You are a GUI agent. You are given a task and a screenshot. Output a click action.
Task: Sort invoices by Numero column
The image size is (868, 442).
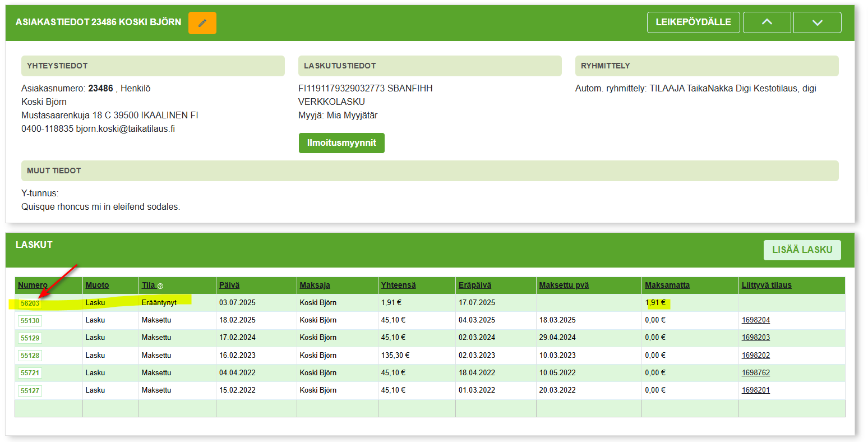coord(33,286)
